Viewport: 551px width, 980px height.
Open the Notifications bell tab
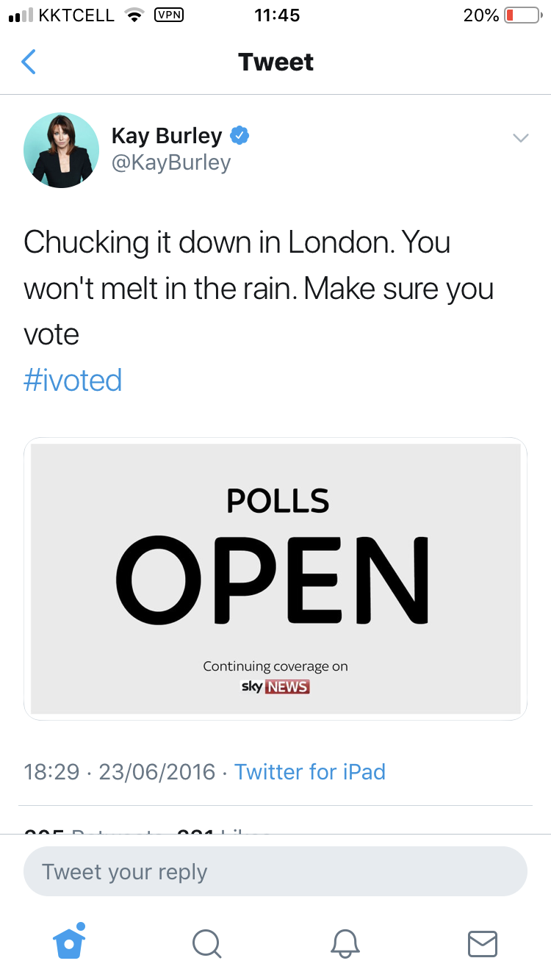point(345,943)
